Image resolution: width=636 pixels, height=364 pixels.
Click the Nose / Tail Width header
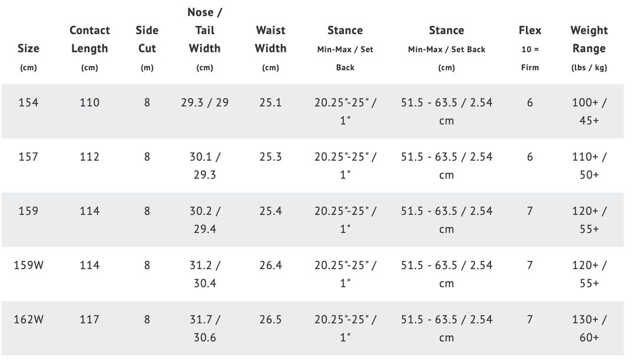(x=205, y=30)
